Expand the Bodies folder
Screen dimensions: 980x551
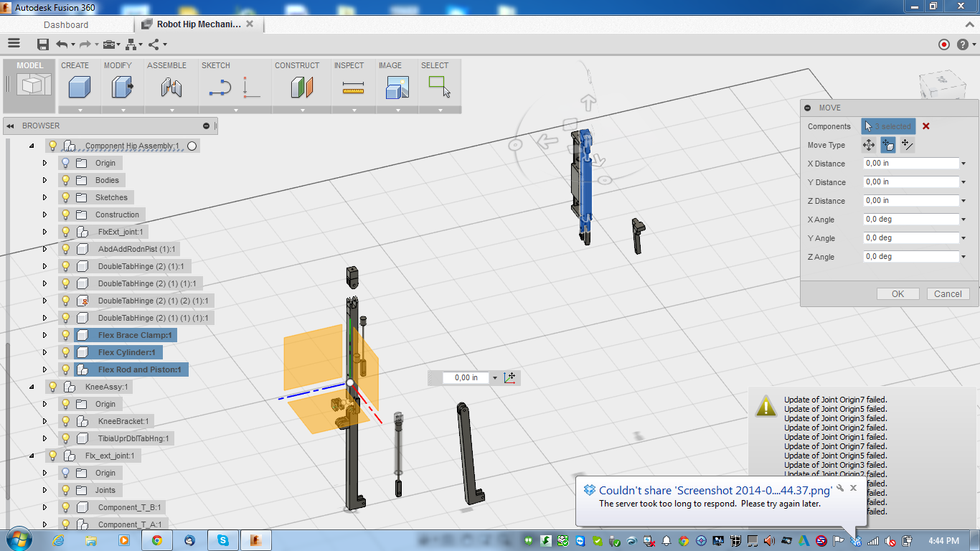point(45,179)
